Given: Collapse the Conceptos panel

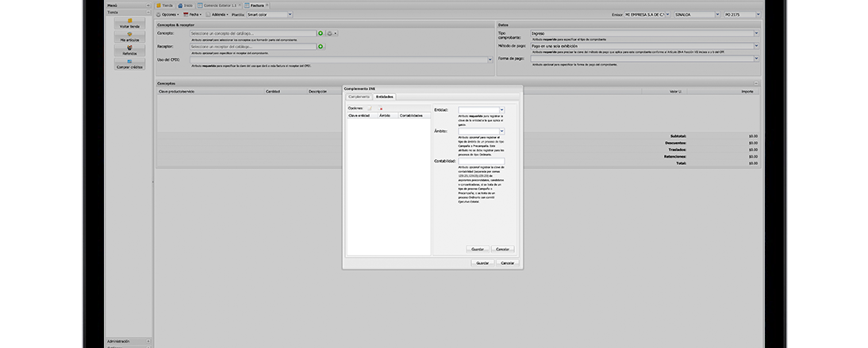Looking at the screenshot, I should coord(756,83).
